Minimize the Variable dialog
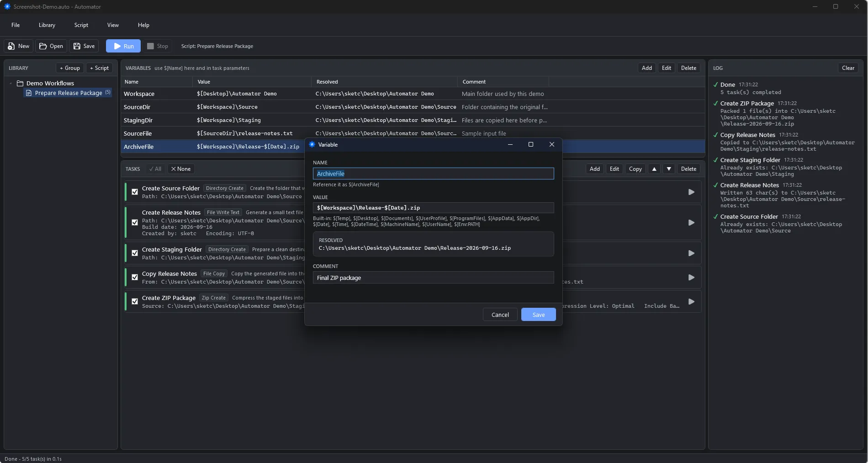This screenshot has width=868, height=463. (510, 144)
